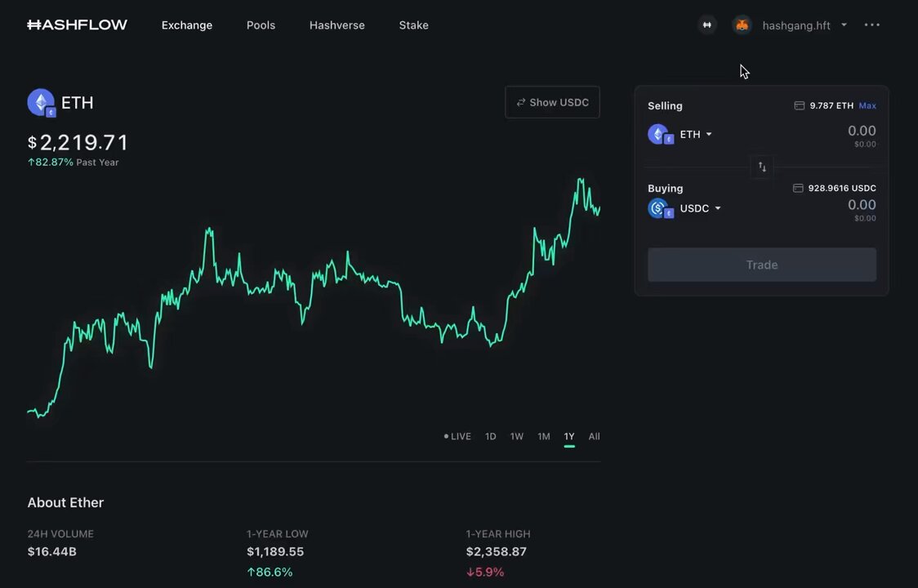Click the $2,358.87 1-year high value
The height and width of the screenshot is (588, 918).
coord(496,552)
